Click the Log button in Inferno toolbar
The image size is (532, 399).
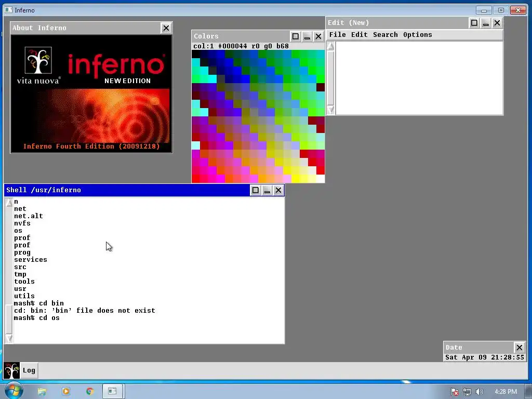pos(29,370)
